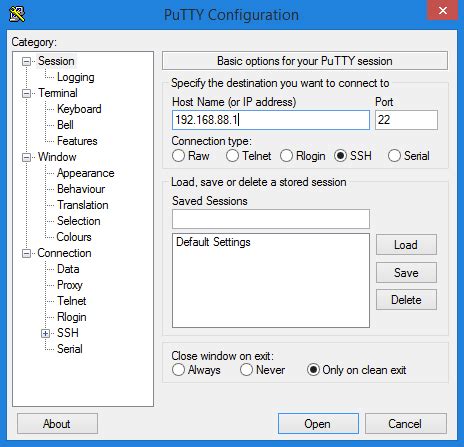Open the Translation settings category
The height and width of the screenshot is (447, 464).
pyautogui.click(x=83, y=205)
